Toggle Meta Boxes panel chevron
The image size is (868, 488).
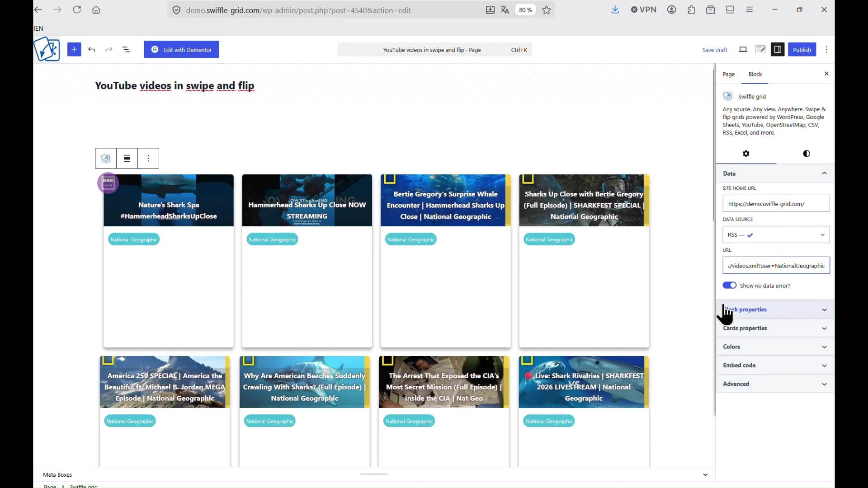click(705, 475)
